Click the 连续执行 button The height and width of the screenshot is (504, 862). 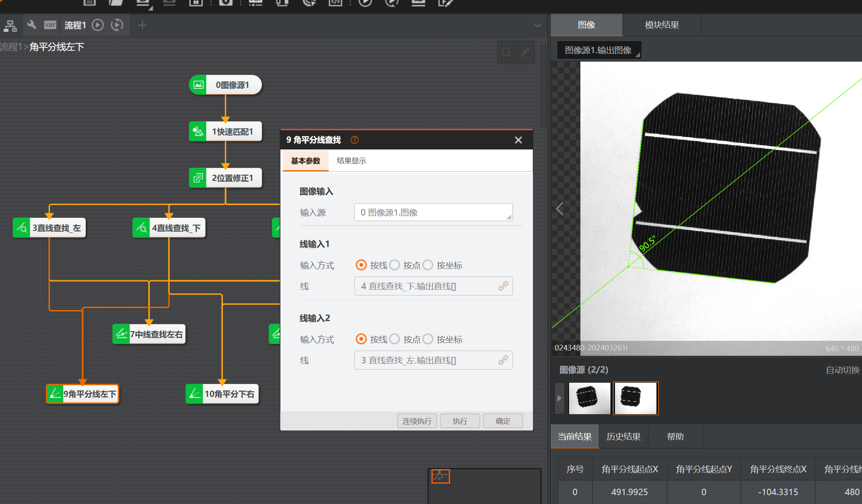[417, 421]
